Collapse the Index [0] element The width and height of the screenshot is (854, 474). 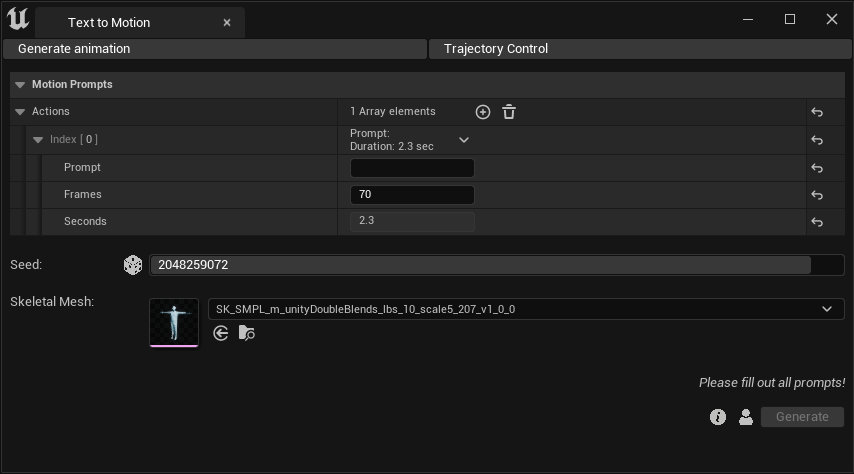[39, 140]
